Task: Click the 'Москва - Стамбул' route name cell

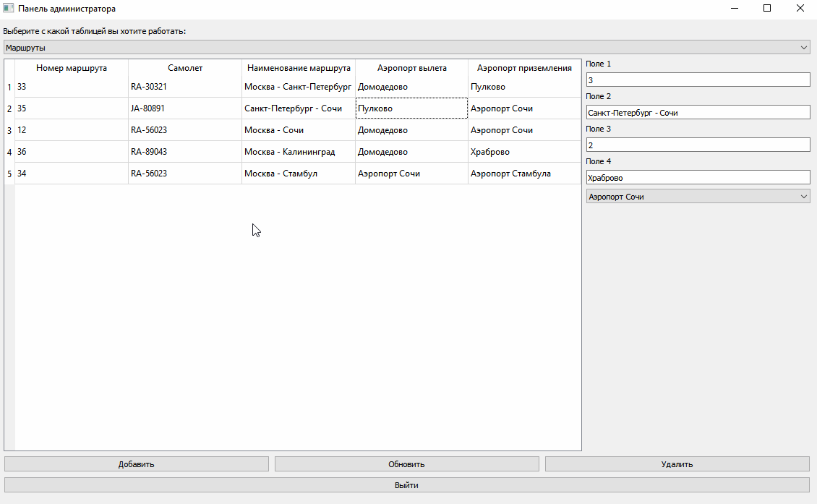Action: click(296, 173)
